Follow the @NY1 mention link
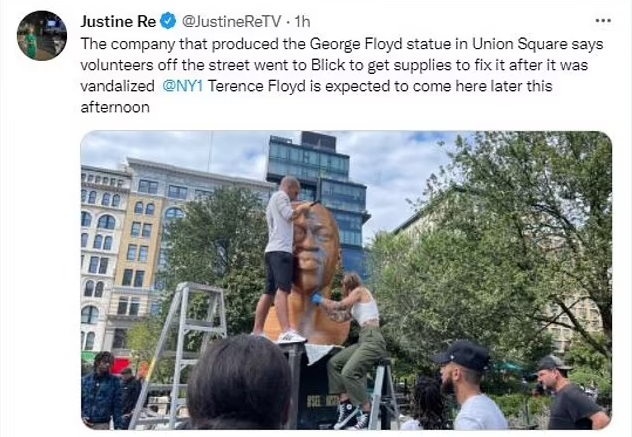This screenshot has height=437, width=632. pyautogui.click(x=182, y=86)
